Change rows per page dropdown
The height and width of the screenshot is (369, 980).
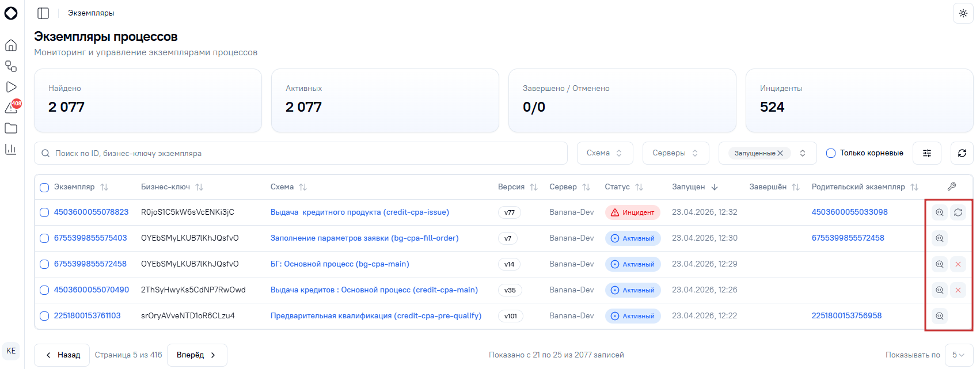(x=959, y=355)
